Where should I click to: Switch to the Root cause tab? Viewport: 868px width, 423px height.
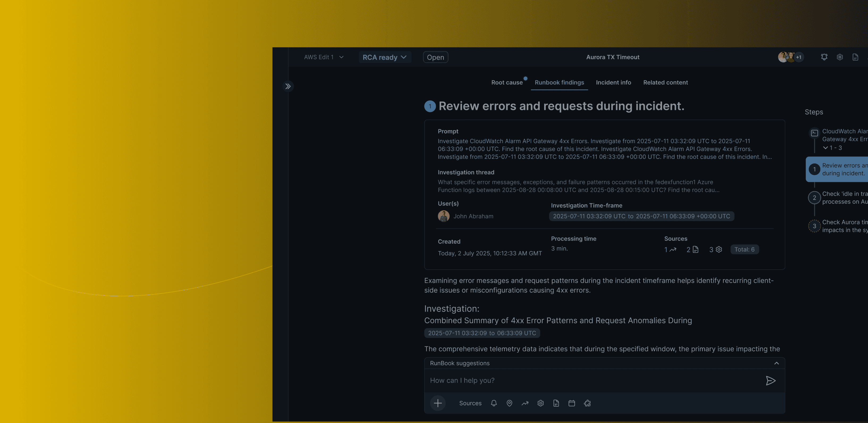(x=507, y=82)
